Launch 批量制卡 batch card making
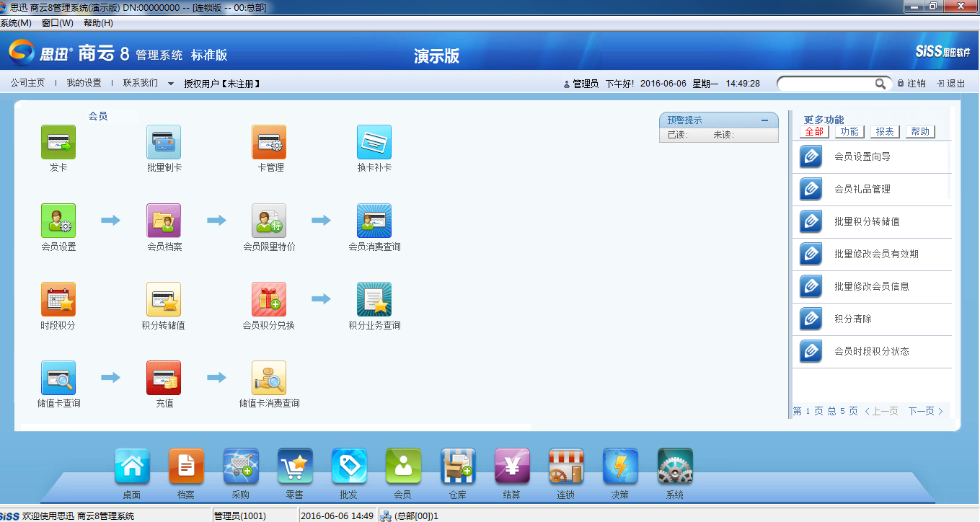980x522 pixels. click(x=164, y=142)
